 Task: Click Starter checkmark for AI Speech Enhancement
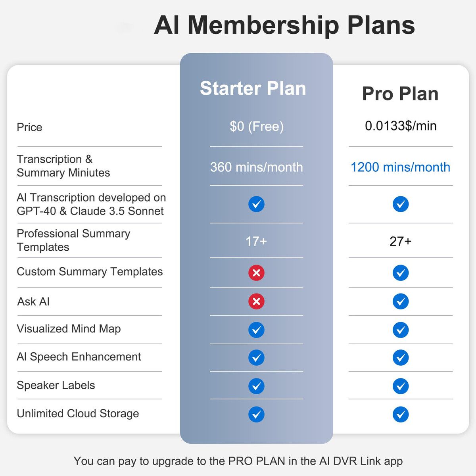pos(256,358)
